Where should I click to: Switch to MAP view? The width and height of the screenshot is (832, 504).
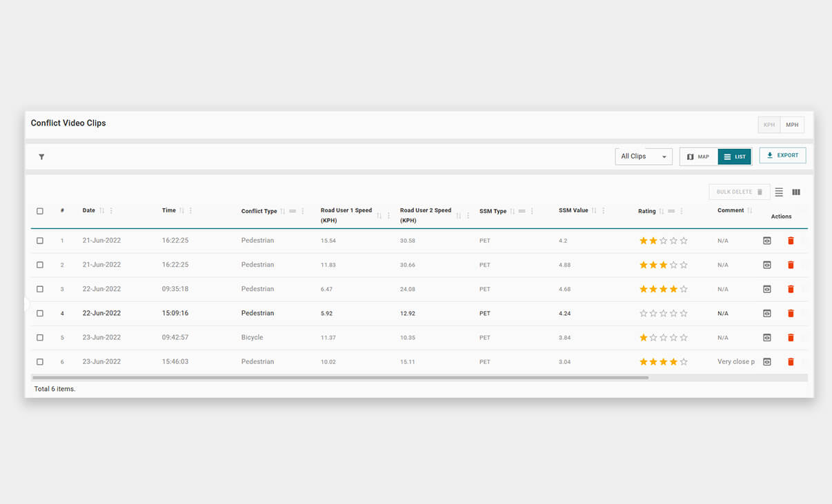tap(698, 157)
